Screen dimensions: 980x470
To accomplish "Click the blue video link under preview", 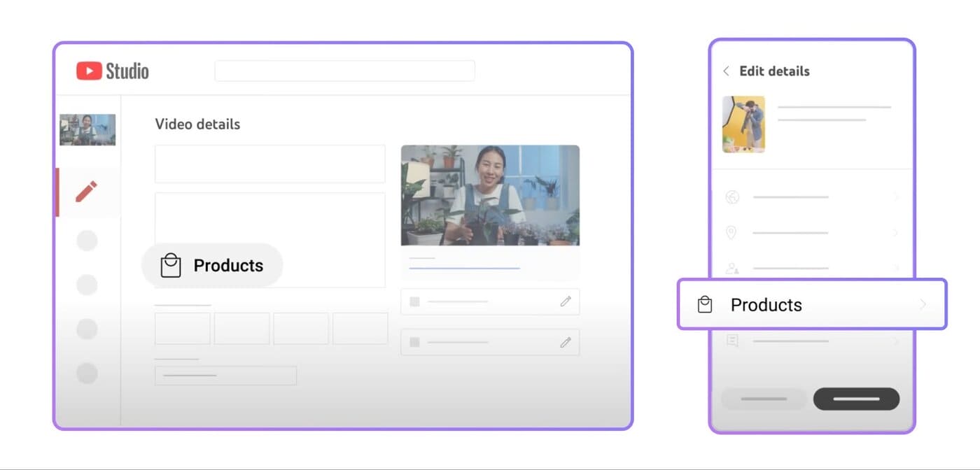I will tap(464, 268).
